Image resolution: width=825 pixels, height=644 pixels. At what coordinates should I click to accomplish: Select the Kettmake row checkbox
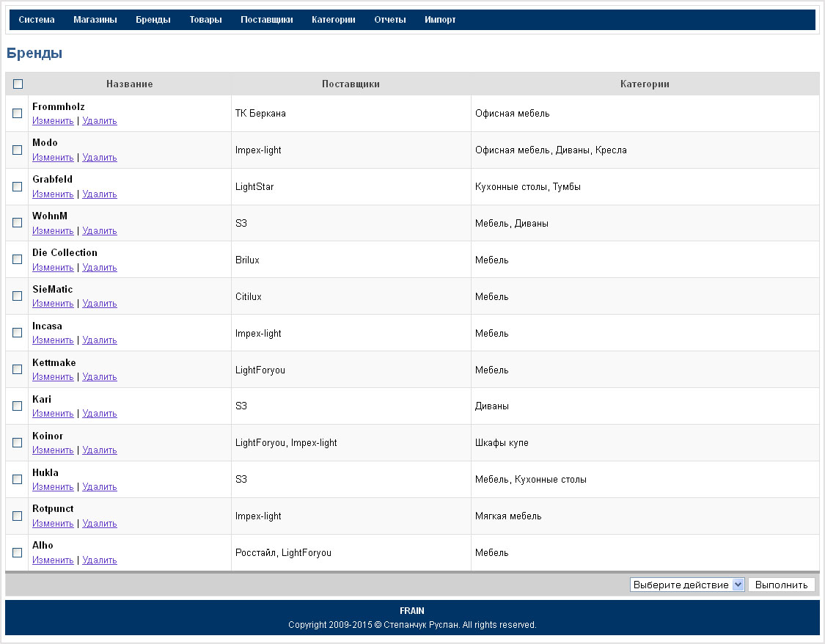[x=18, y=370]
